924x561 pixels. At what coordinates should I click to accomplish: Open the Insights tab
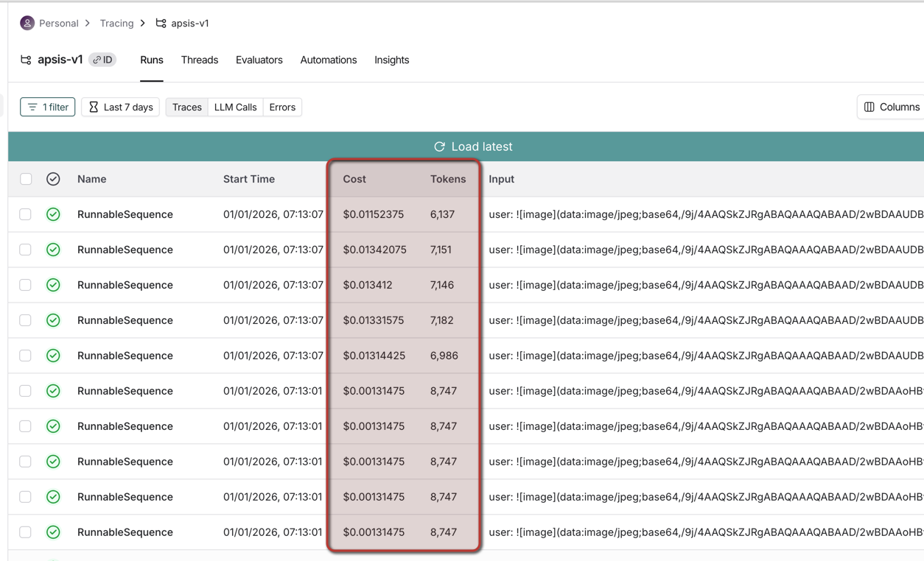click(391, 60)
